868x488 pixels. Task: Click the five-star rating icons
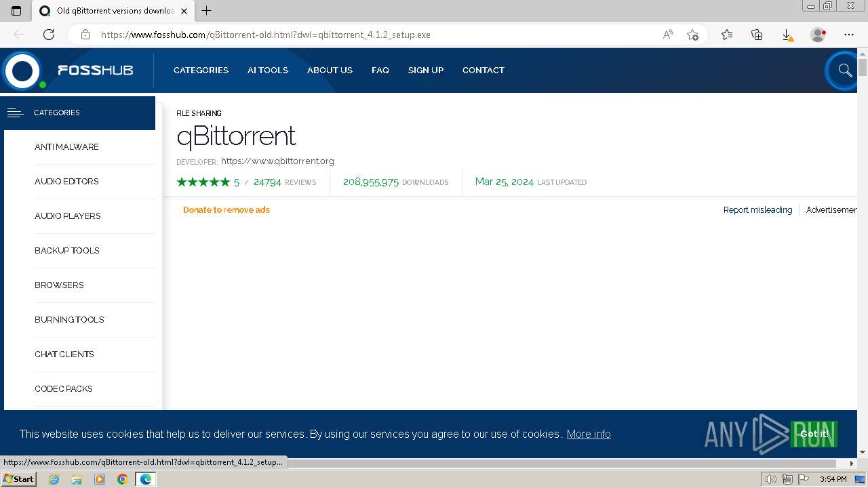203,182
